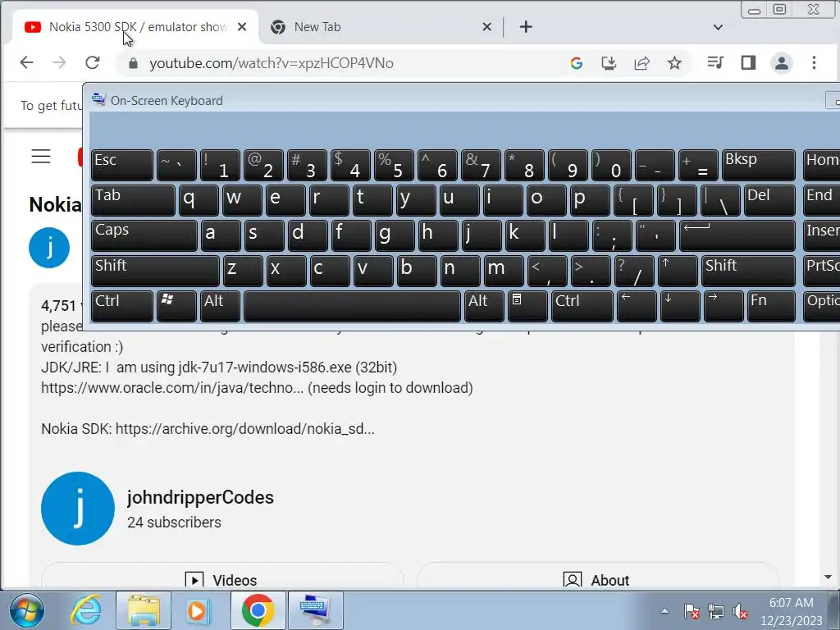Click Del key on On-Screen Keyboard

pos(769,200)
